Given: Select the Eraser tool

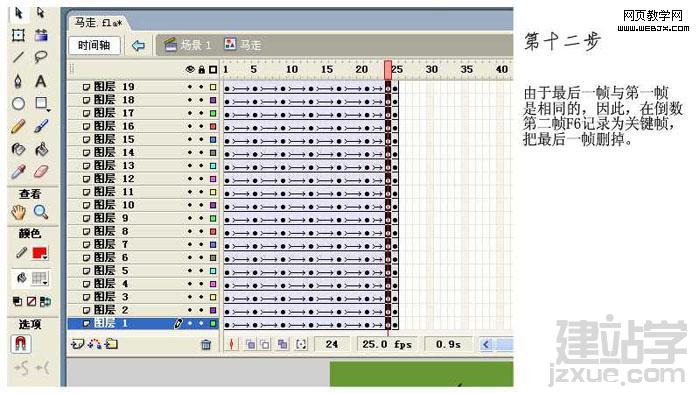Looking at the screenshot, I should coord(41,172).
